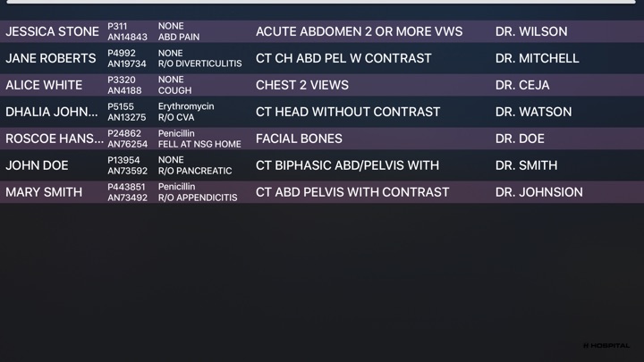
Task: Select the truncated Dhalia John... patient name
Action: 52,112
